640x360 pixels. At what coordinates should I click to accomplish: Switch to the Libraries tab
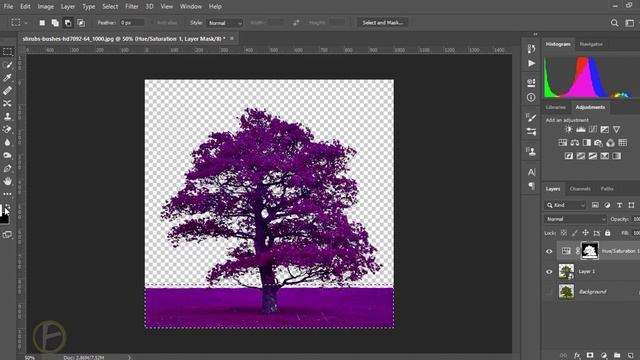pyautogui.click(x=556, y=107)
